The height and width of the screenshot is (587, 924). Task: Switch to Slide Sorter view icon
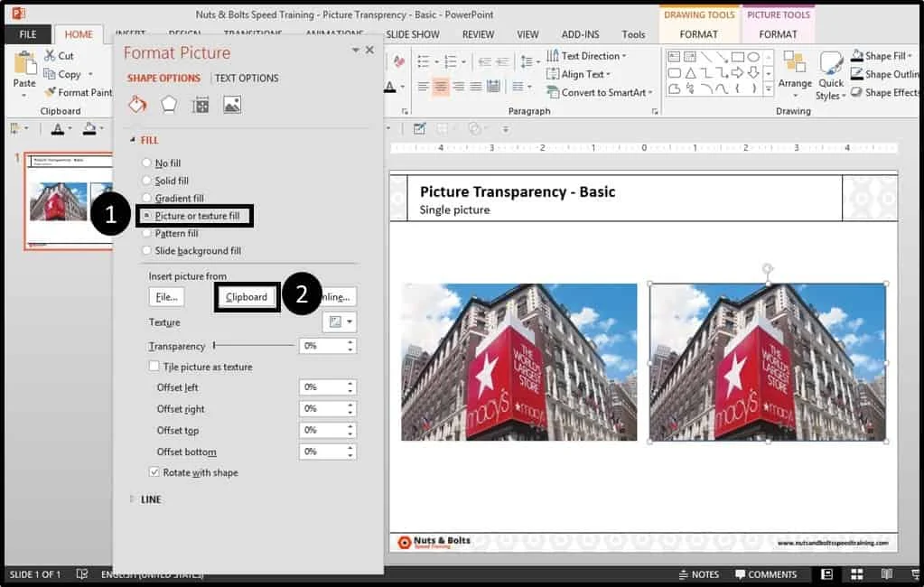tap(857, 574)
